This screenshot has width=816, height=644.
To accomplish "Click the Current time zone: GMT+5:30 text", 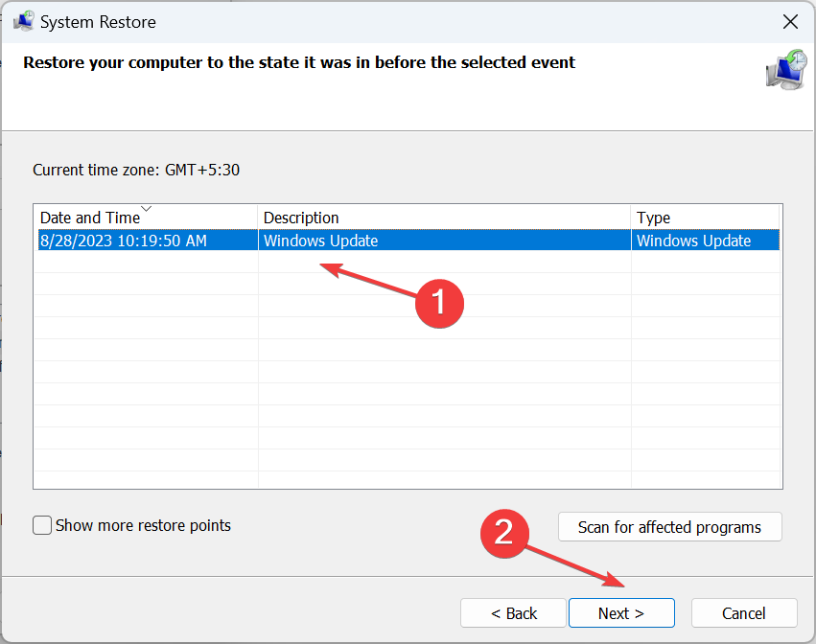I will (x=136, y=170).
